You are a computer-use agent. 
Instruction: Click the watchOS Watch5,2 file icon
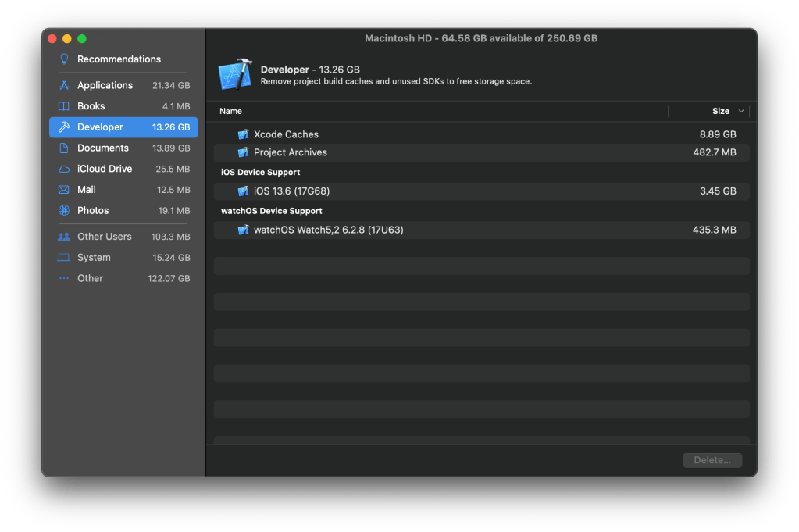[x=243, y=230]
